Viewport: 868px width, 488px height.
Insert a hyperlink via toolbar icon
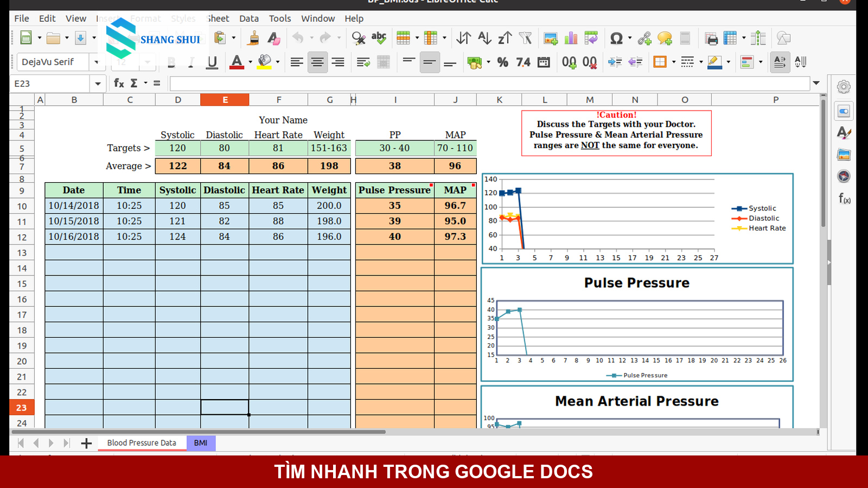tap(644, 38)
